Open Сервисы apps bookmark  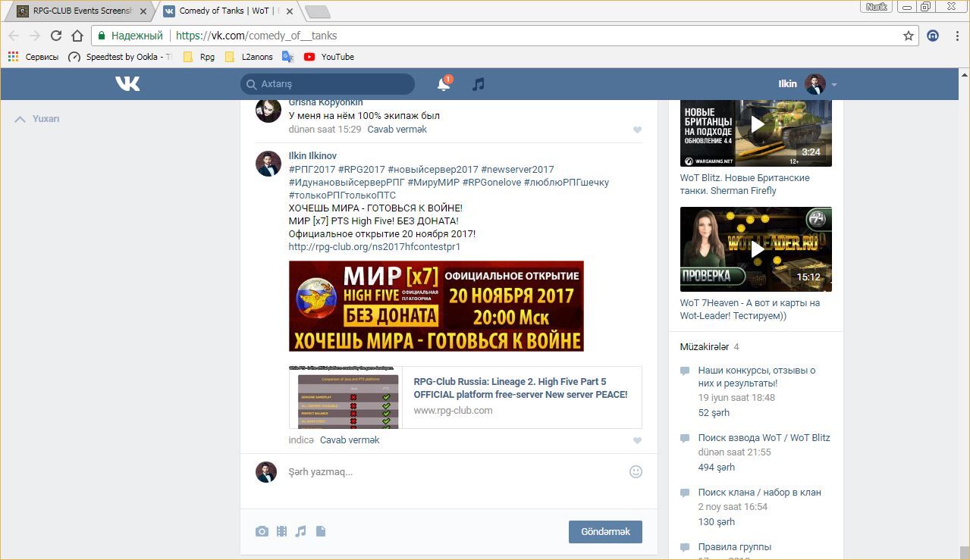click(33, 57)
